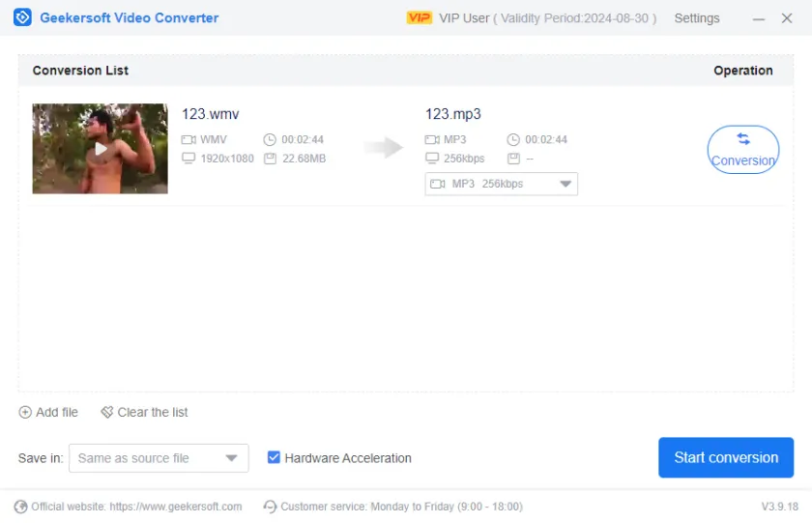812x523 pixels.
Task: Minimize the Video Converter window
Action: tap(761, 18)
